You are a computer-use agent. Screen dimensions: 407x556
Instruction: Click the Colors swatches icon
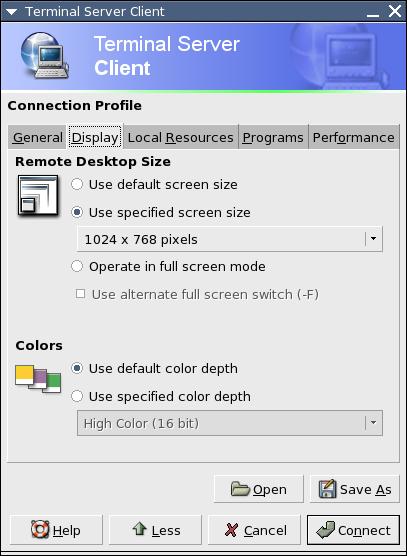click(x=38, y=379)
